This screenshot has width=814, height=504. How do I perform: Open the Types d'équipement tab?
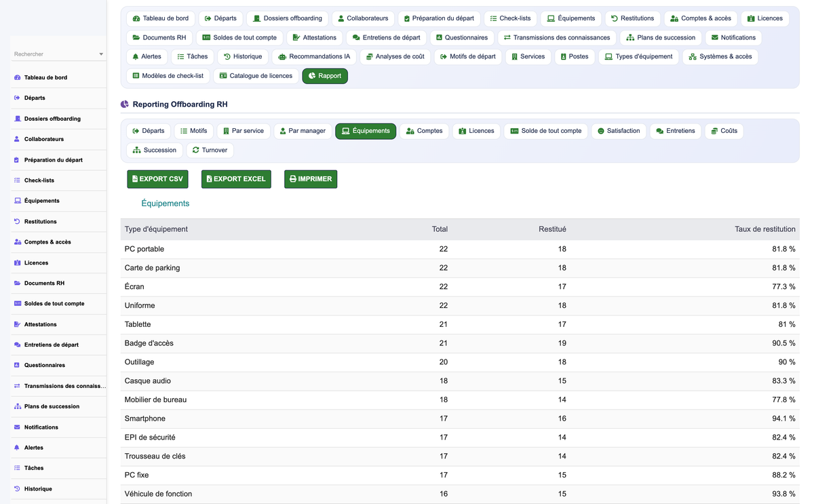tap(639, 56)
